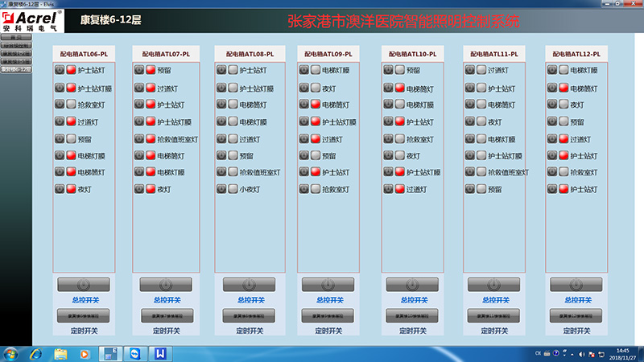This screenshot has width=644, height=362.
Task: Toggle ATL08-PL 小夜灯 indicator
Action: pyautogui.click(x=233, y=189)
